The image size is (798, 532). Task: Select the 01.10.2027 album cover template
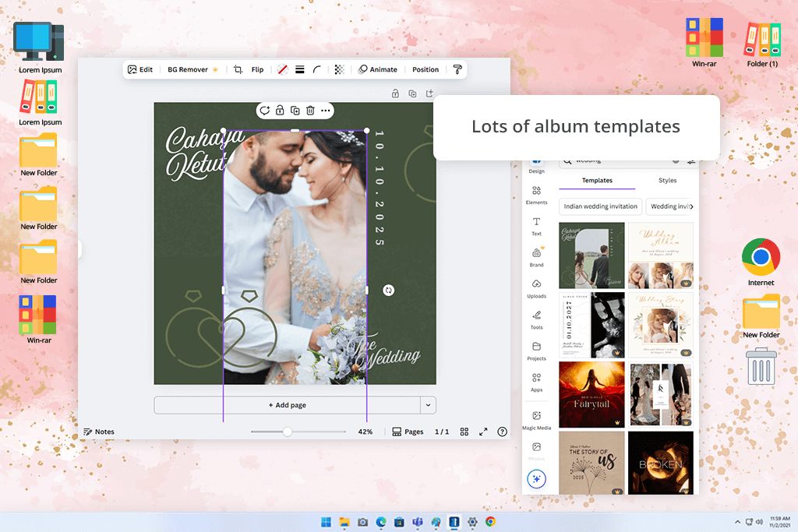[591, 325]
